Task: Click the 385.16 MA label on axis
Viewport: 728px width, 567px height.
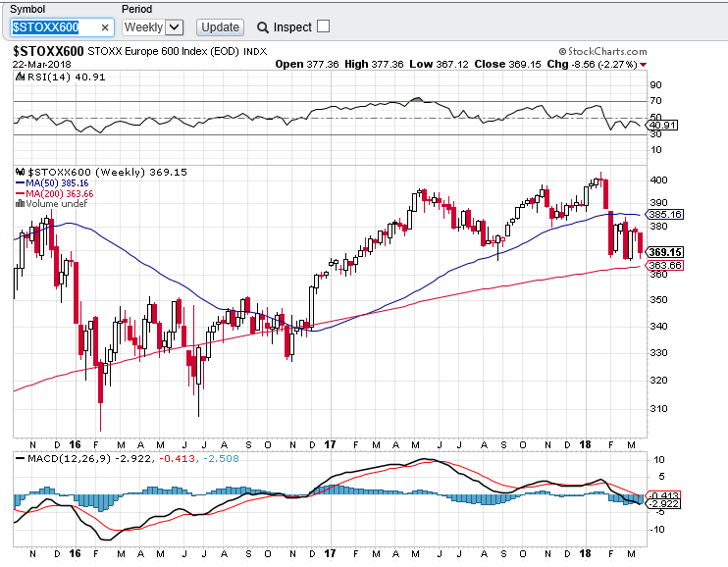Action: point(665,215)
